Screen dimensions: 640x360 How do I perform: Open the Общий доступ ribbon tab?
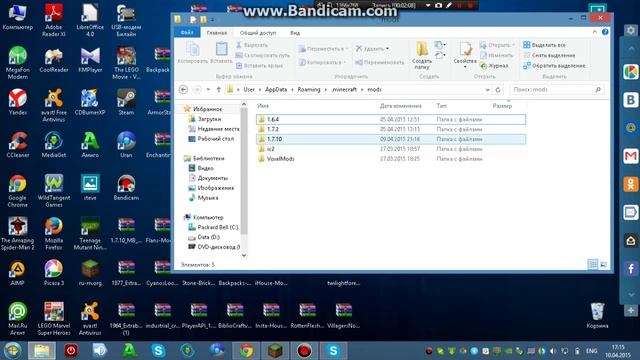click(258, 33)
